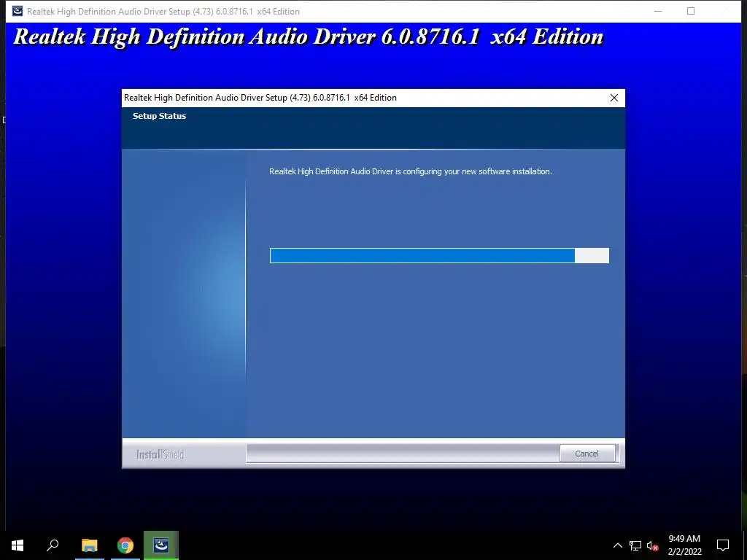Screen dimensions: 747x560
Task: Open network status tray icon
Action: coord(635,545)
